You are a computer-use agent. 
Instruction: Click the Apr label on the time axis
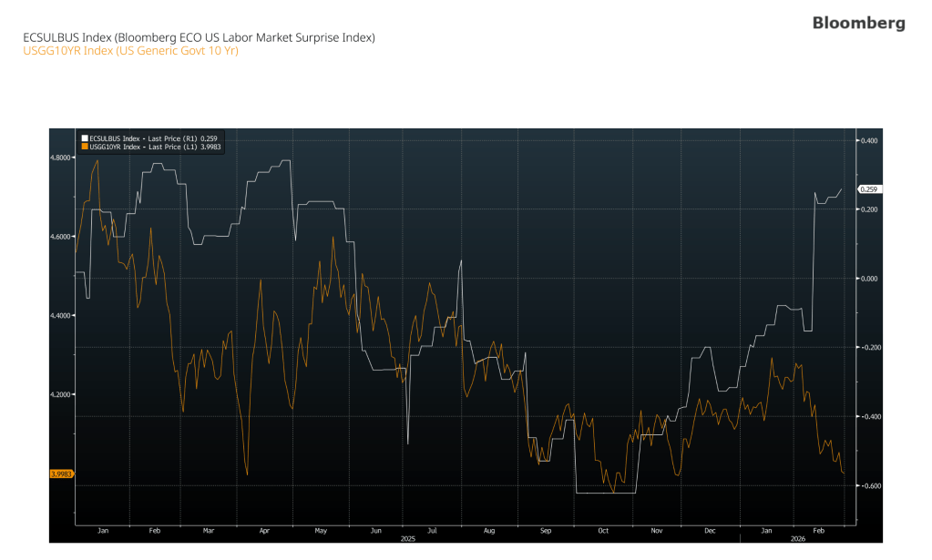click(264, 529)
